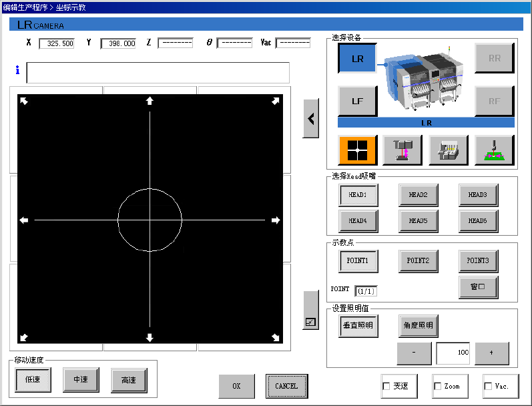This screenshot has height=406, width=532.
Task: Click the small window icon button below the collapse arrow
Action: point(311,310)
